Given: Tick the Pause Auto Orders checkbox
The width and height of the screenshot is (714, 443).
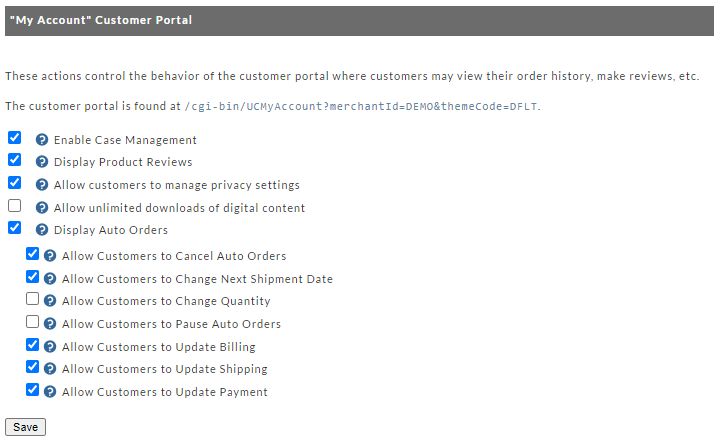Looking at the screenshot, I should coord(32,321).
